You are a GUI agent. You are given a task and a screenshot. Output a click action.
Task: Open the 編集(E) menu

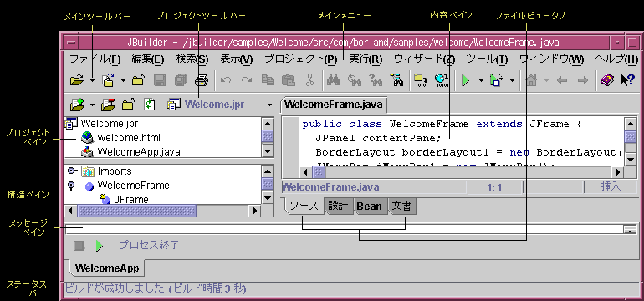pos(148,59)
